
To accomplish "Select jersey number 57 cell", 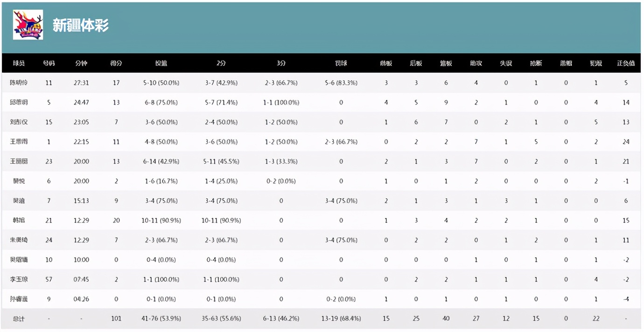I will click(49, 279).
